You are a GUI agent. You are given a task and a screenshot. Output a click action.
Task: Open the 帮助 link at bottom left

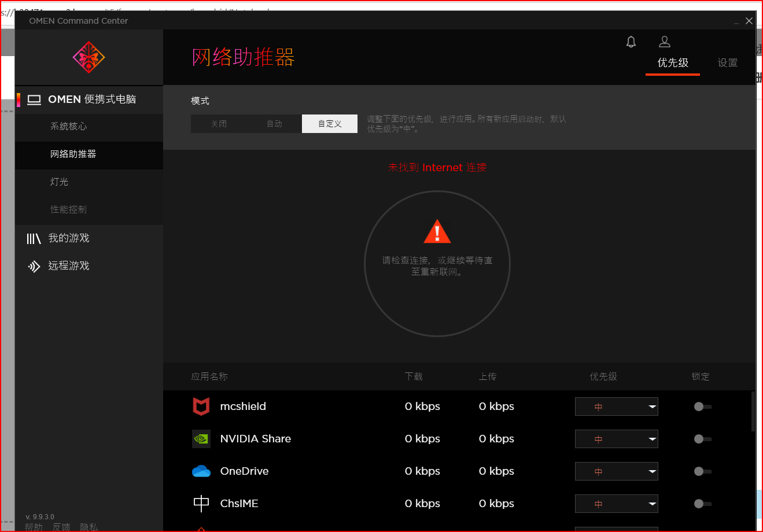(34, 527)
